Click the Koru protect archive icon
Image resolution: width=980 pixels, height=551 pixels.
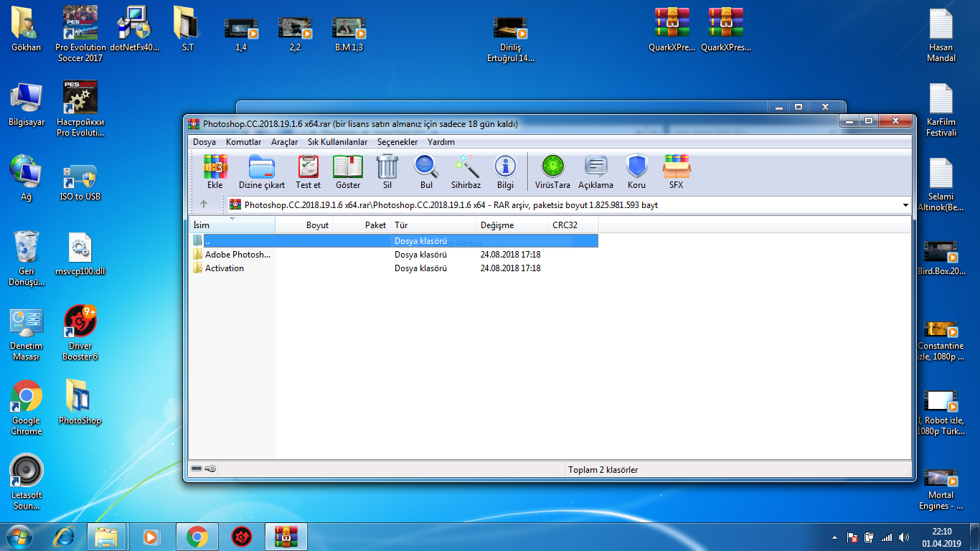(636, 172)
